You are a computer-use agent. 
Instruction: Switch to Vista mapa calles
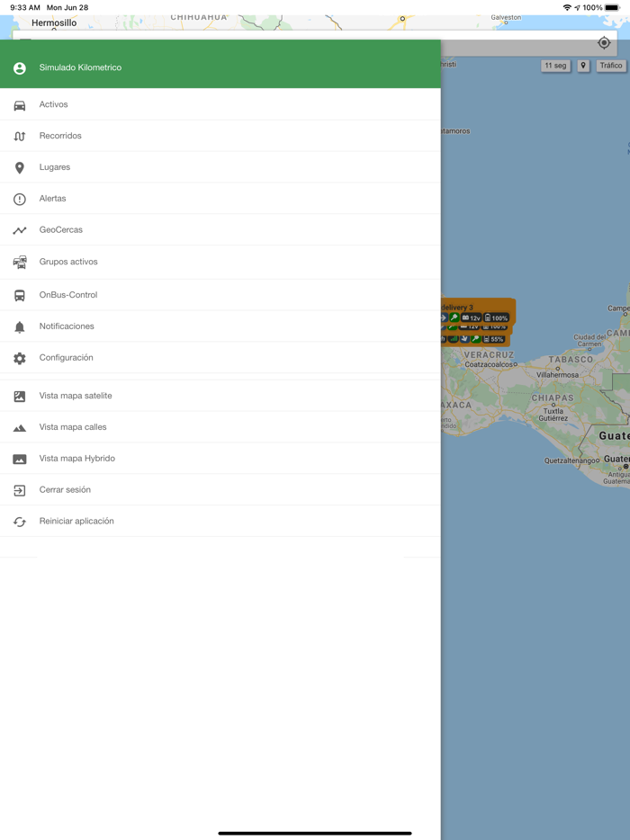tap(220, 427)
